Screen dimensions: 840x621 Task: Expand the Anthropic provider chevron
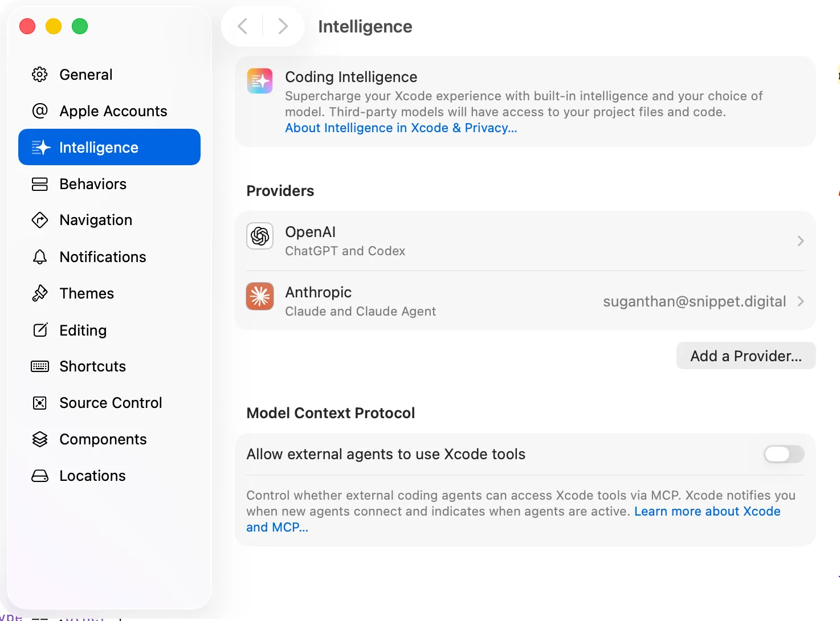(801, 301)
